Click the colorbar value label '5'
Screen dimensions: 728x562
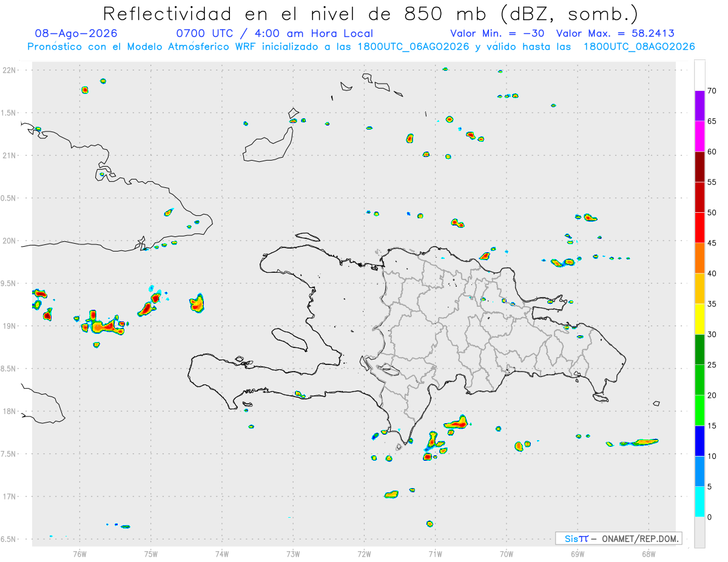[x=709, y=487]
